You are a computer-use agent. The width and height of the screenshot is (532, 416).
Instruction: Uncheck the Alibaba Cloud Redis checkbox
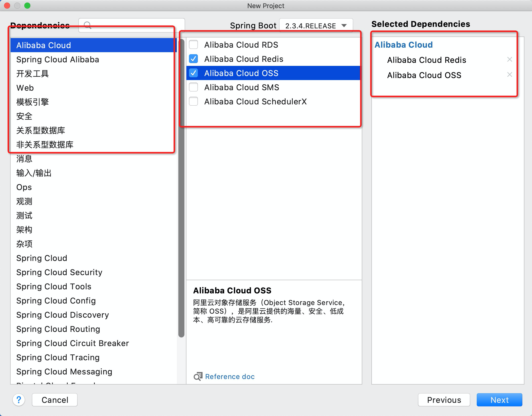[194, 59]
